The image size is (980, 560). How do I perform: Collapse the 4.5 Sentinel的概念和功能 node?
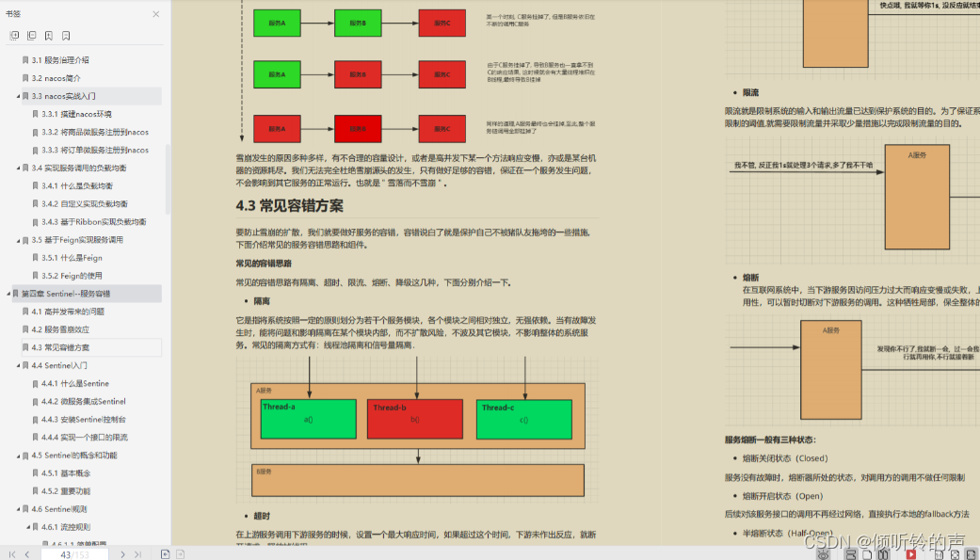click(18, 456)
